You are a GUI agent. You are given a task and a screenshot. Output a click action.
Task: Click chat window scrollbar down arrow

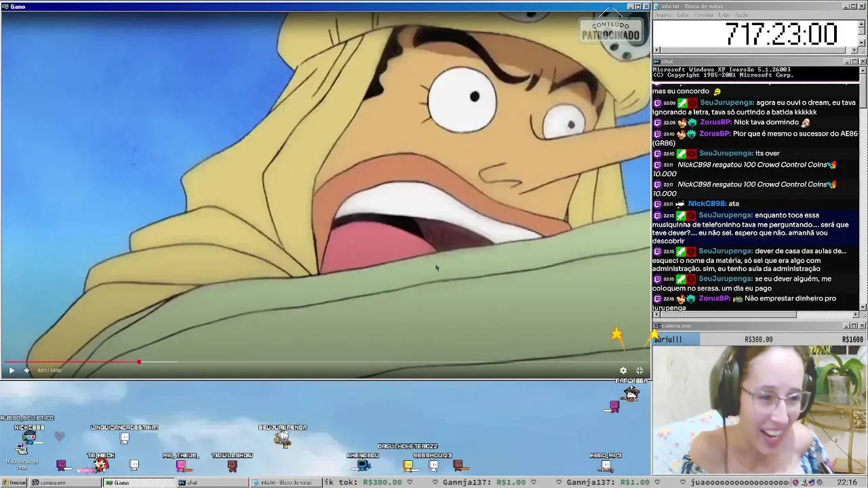[x=863, y=307]
